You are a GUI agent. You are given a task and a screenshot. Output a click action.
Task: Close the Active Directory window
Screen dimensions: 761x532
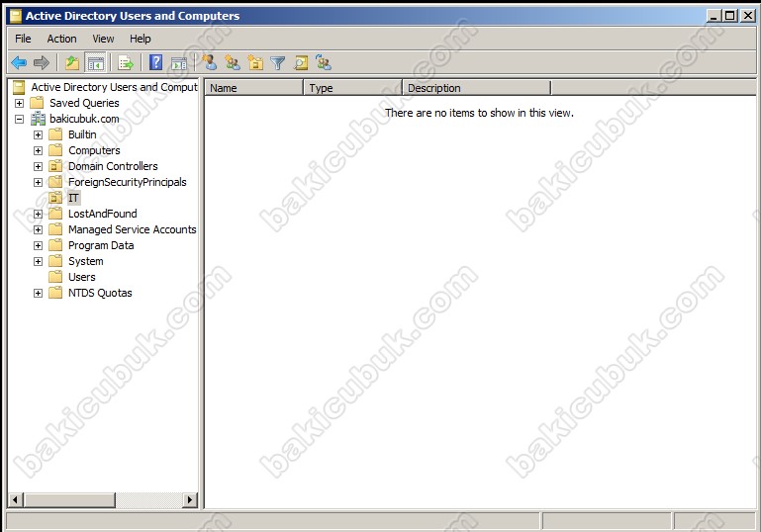click(748, 16)
